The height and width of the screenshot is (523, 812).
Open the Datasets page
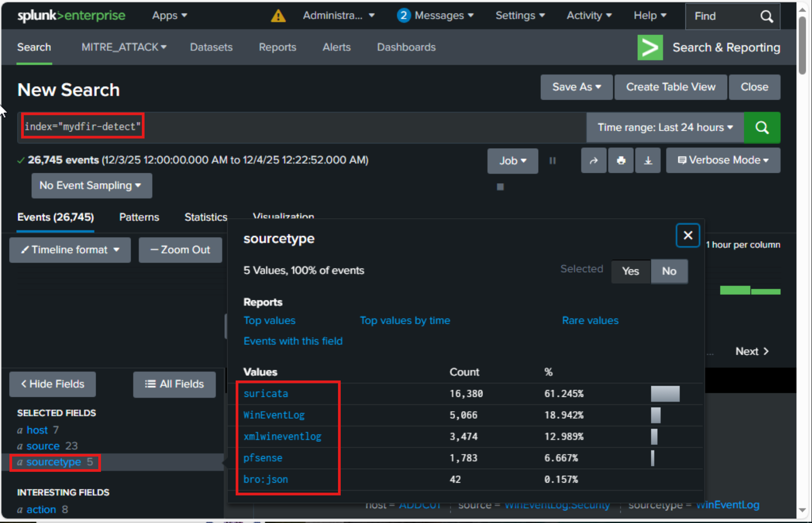[211, 47]
